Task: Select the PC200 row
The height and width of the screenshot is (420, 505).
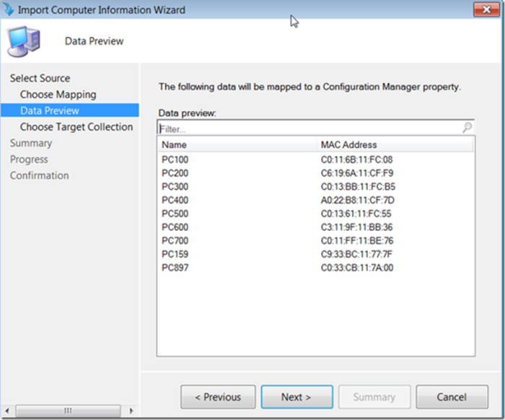Action: (316, 173)
